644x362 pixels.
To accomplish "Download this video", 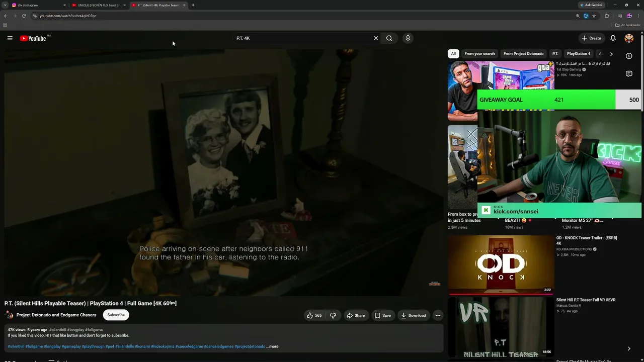I will [x=413, y=315].
